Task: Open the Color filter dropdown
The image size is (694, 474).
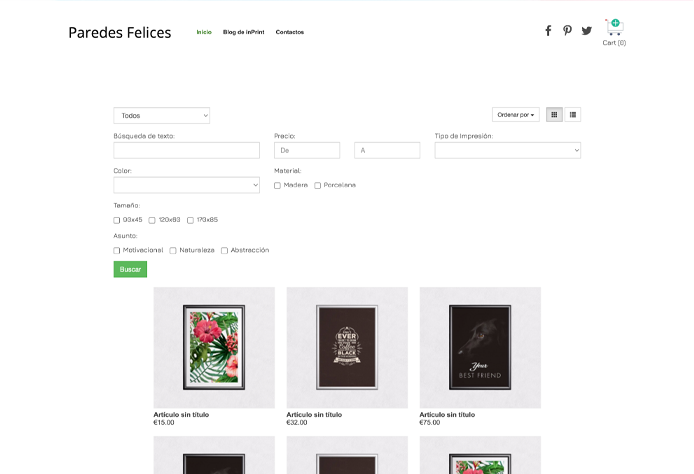Action: (x=186, y=185)
